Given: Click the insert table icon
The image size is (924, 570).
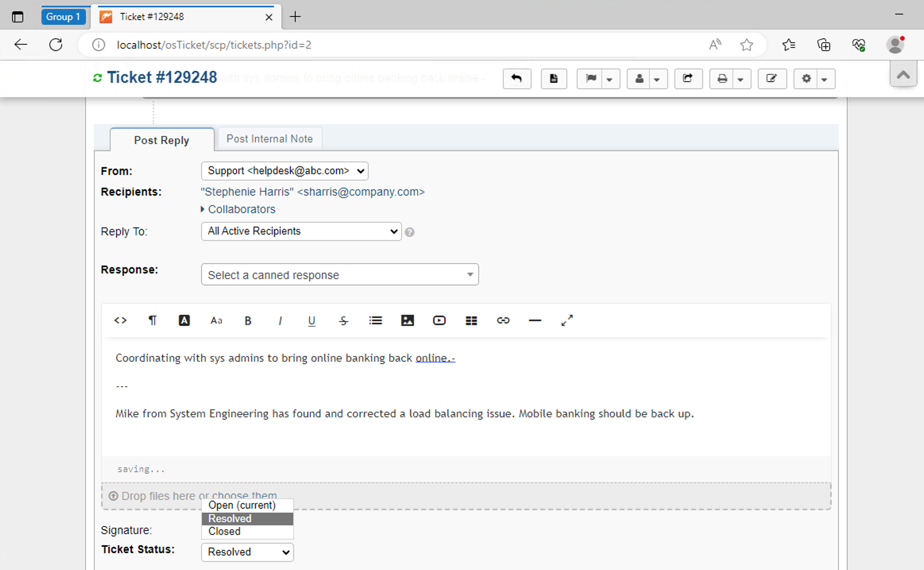Looking at the screenshot, I should 471,321.
